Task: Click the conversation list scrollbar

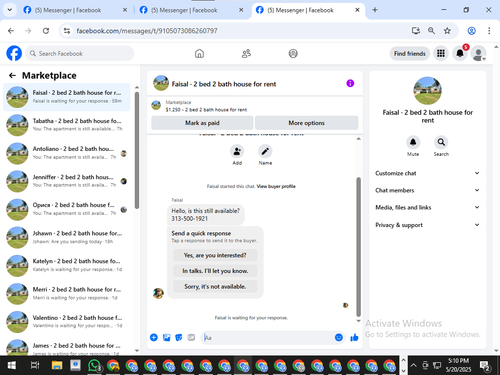Action: click(x=137, y=150)
